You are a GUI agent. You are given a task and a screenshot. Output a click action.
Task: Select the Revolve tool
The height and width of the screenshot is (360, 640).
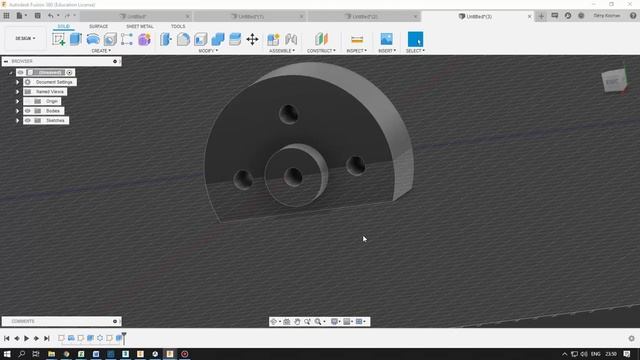[x=93, y=39]
